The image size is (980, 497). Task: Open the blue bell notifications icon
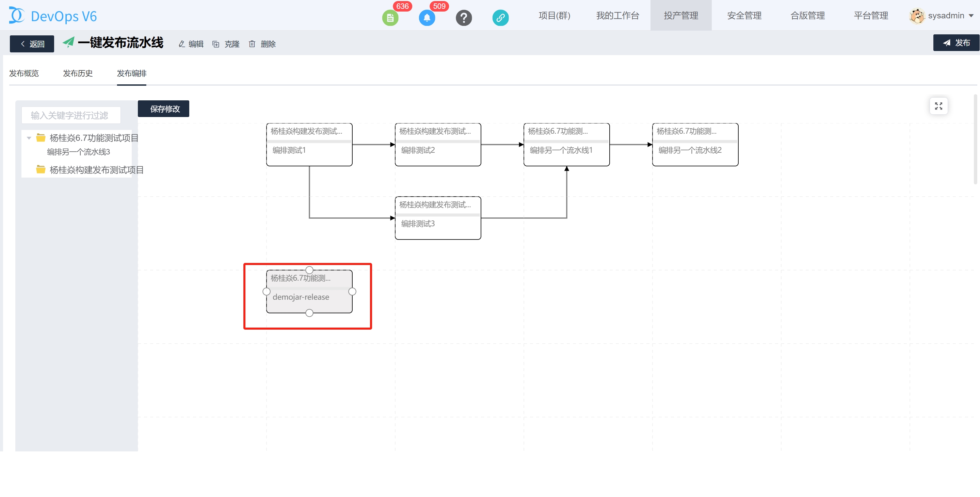tap(427, 17)
